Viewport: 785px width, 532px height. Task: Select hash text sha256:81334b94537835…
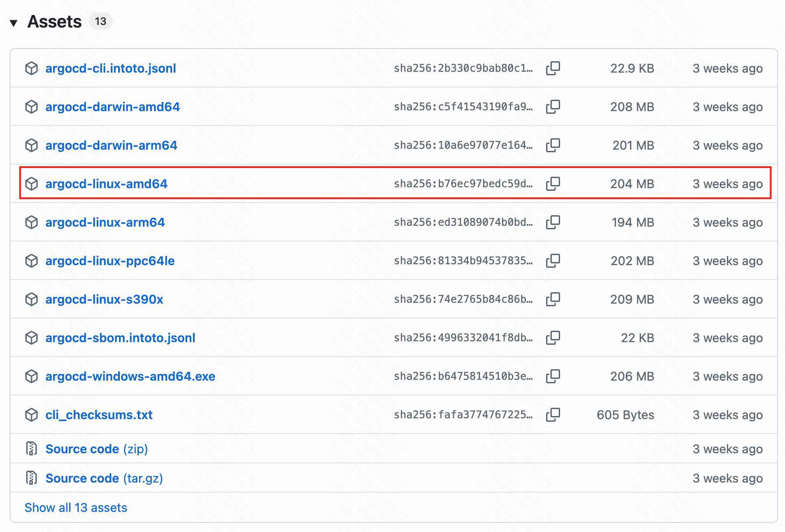(463, 261)
